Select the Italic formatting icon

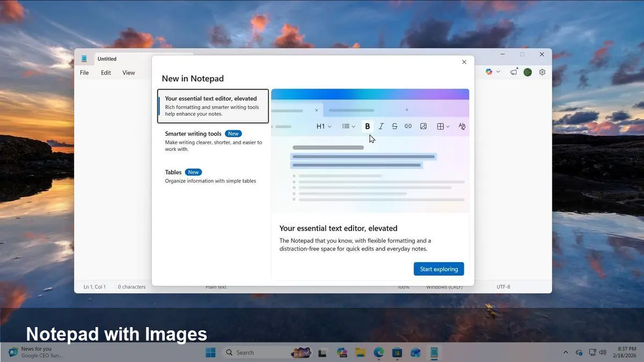click(381, 126)
